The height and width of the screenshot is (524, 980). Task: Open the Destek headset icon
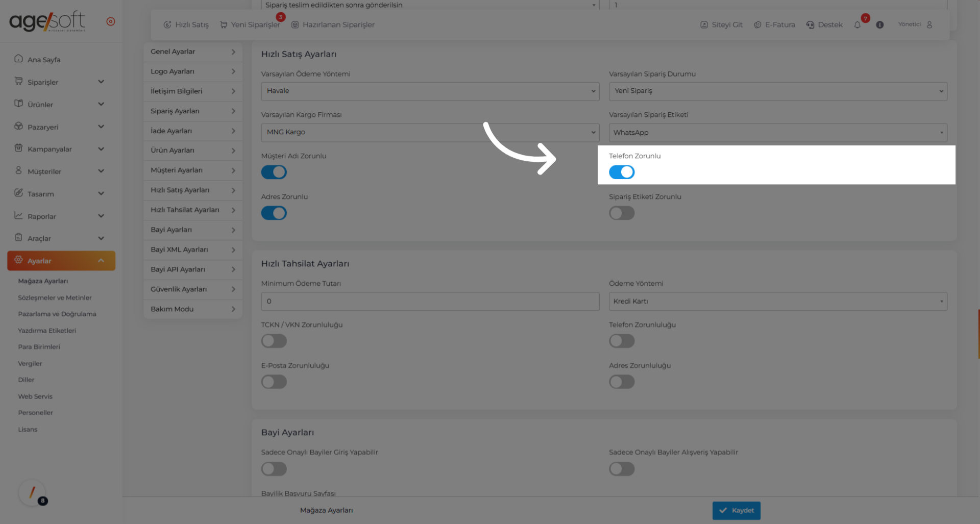810,25
